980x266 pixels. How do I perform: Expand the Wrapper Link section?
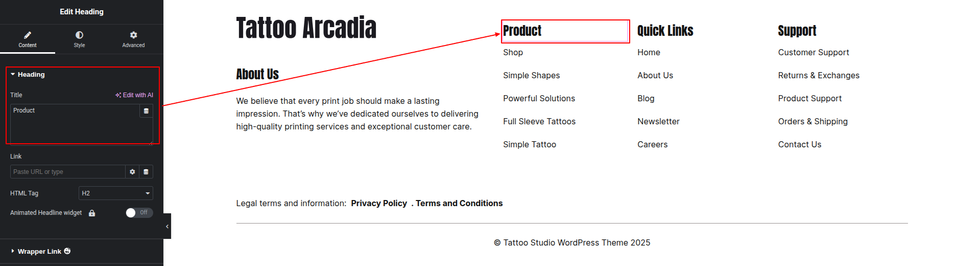[39, 252]
